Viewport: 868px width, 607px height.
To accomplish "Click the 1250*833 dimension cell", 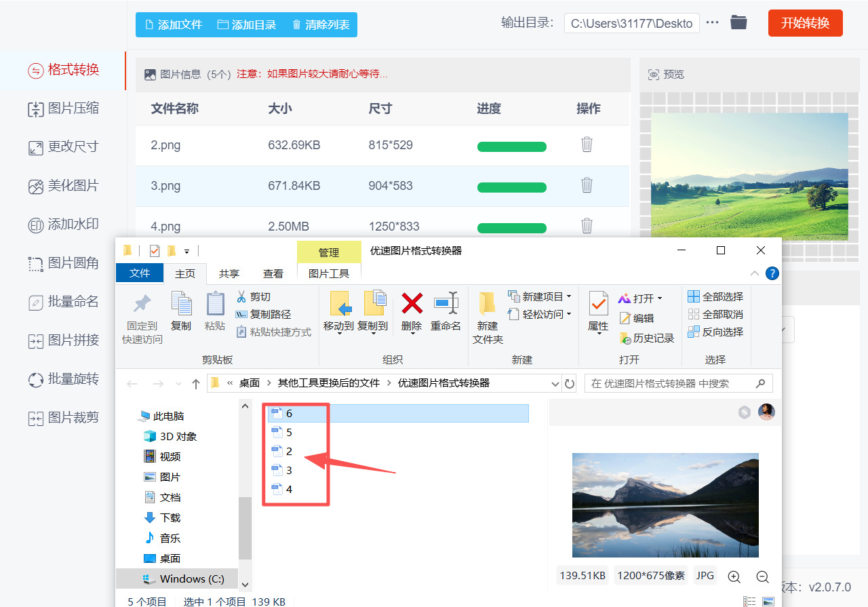I will [394, 227].
